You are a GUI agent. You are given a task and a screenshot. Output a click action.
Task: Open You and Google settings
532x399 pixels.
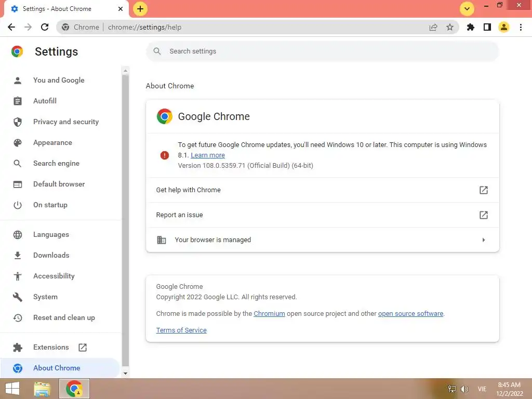[x=59, y=81]
